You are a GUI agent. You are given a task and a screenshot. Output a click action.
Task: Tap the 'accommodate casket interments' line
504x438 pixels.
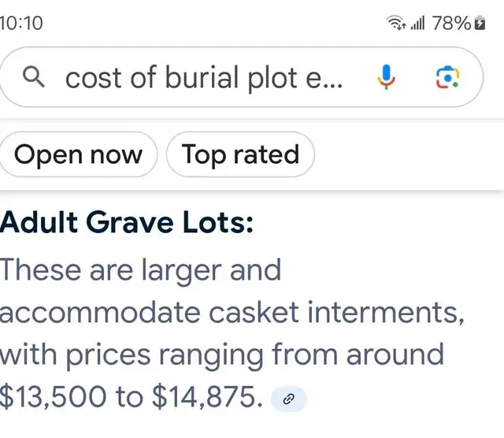pos(232,312)
